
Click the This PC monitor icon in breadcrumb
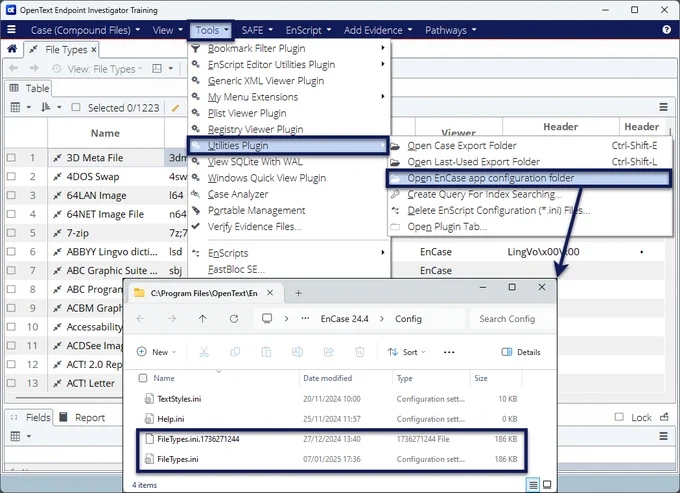point(267,319)
